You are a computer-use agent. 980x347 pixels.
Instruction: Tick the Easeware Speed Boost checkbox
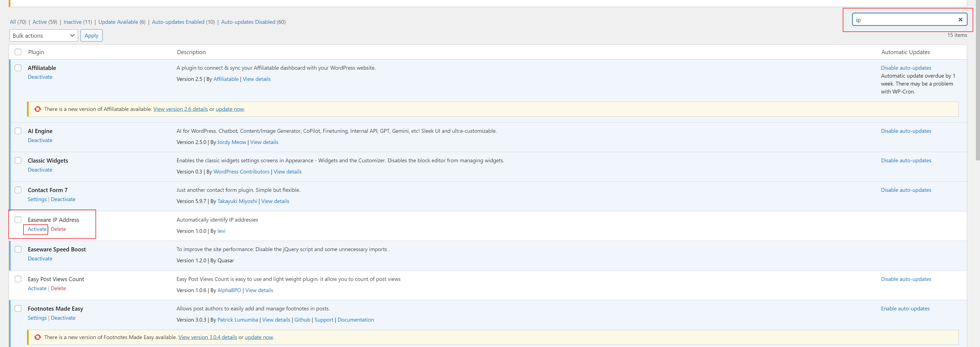click(x=18, y=249)
